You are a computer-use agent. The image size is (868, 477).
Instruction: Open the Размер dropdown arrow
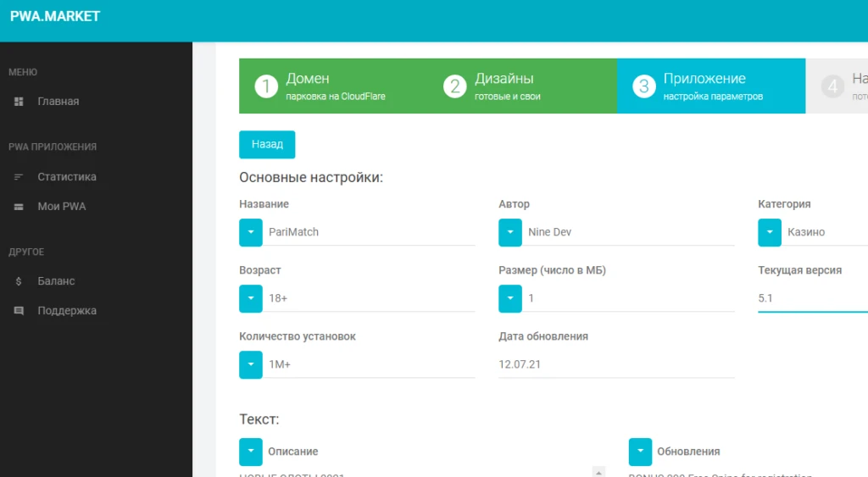pos(510,299)
